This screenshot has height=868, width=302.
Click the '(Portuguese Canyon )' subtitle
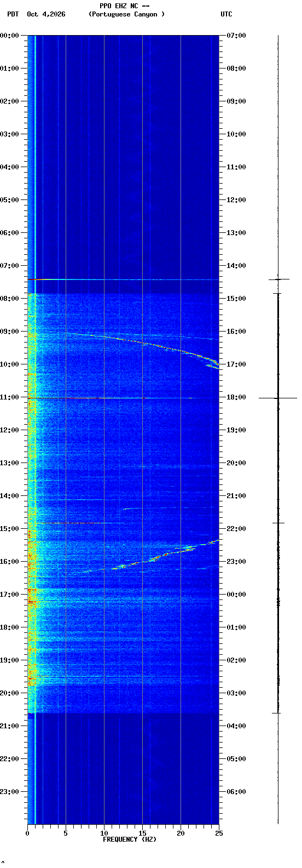tap(126, 14)
